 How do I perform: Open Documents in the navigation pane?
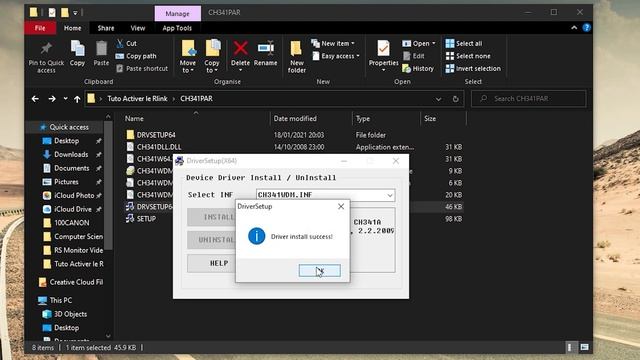(x=71, y=168)
